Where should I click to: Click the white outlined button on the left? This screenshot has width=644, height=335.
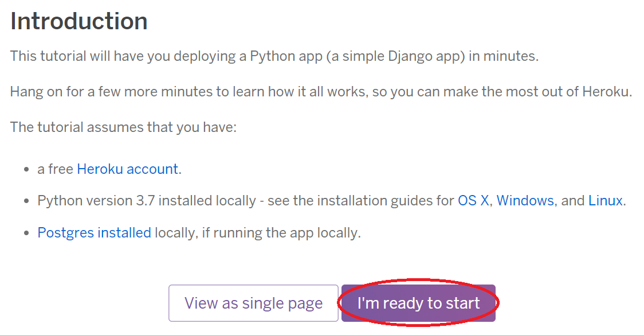click(253, 303)
